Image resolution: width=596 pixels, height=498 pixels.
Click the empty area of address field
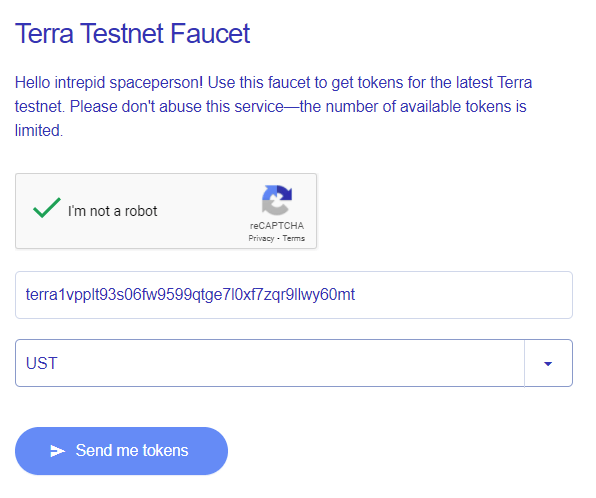tap(464, 295)
